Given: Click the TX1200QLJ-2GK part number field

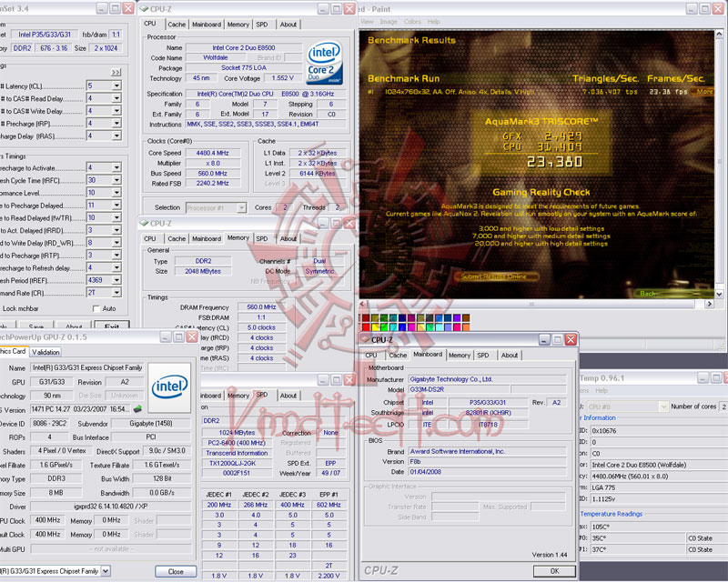Looking at the screenshot, I should [237, 463].
